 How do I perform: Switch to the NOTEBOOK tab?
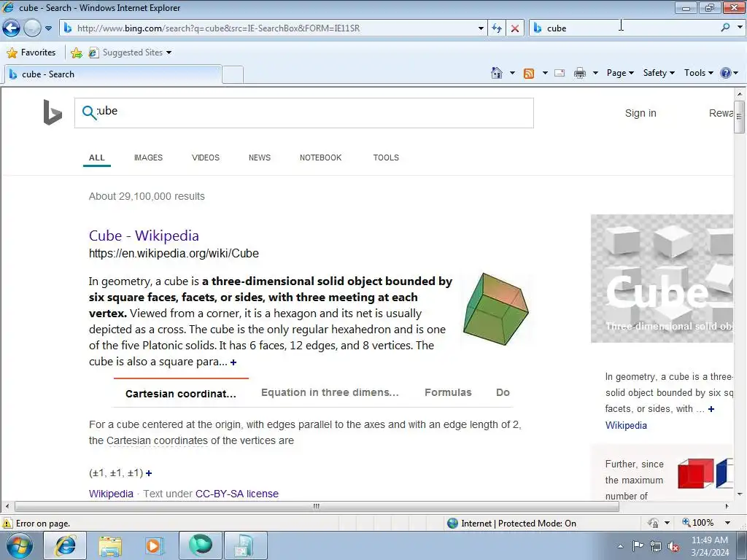pyautogui.click(x=321, y=157)
